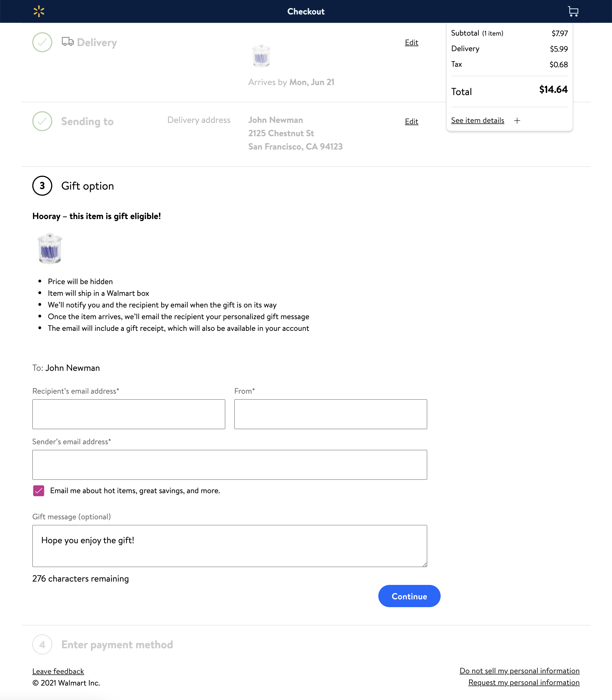612x700 pixels.
Task: Click the plus icon beside See item details
Action: click(x=517, y=120)
